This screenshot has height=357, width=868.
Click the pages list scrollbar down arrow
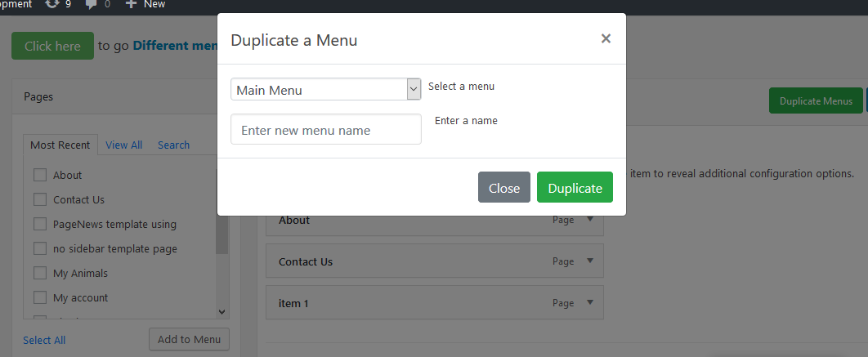click(222, 312)
